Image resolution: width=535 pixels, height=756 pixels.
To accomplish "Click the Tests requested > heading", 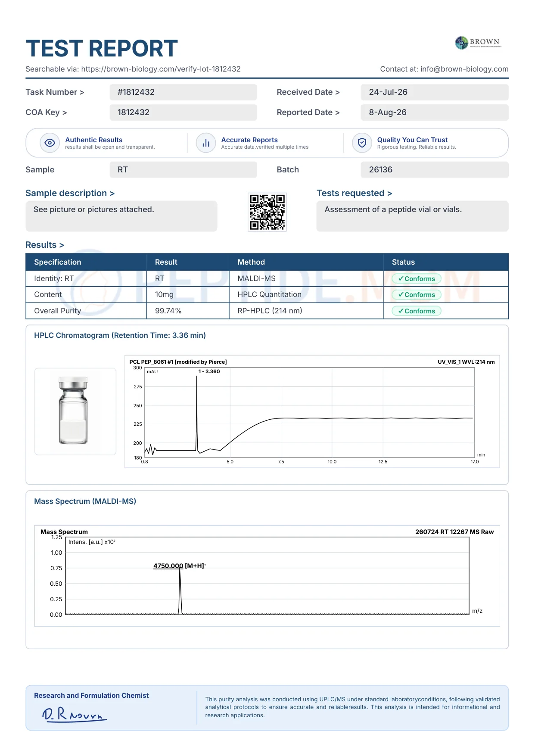I will click(355, 193).
